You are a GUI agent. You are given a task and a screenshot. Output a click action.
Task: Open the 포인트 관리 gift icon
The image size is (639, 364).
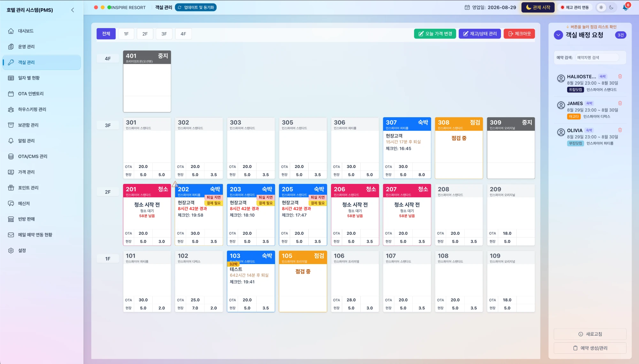(11, 187)
